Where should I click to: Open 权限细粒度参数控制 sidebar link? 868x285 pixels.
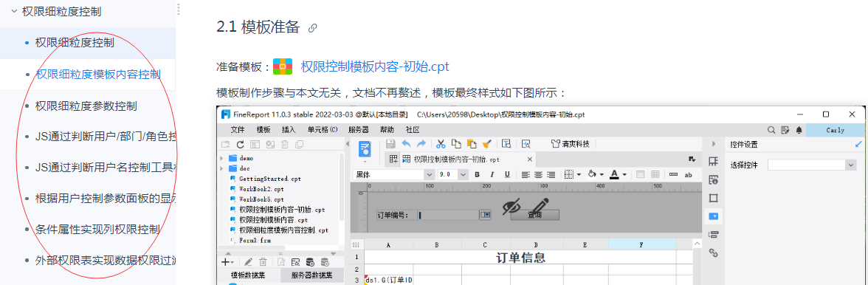[x=86, y=106]
